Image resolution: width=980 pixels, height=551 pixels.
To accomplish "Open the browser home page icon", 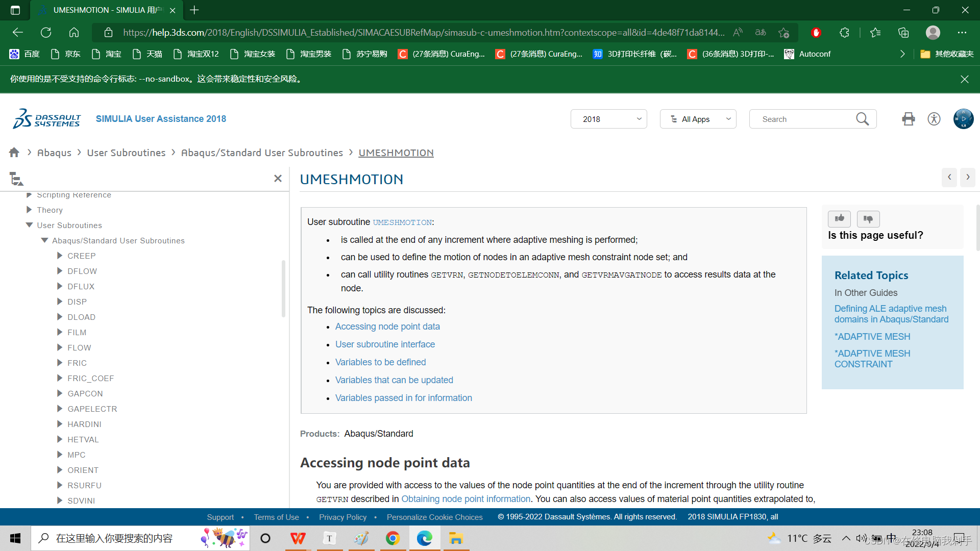I will click(x=74, y=33).
